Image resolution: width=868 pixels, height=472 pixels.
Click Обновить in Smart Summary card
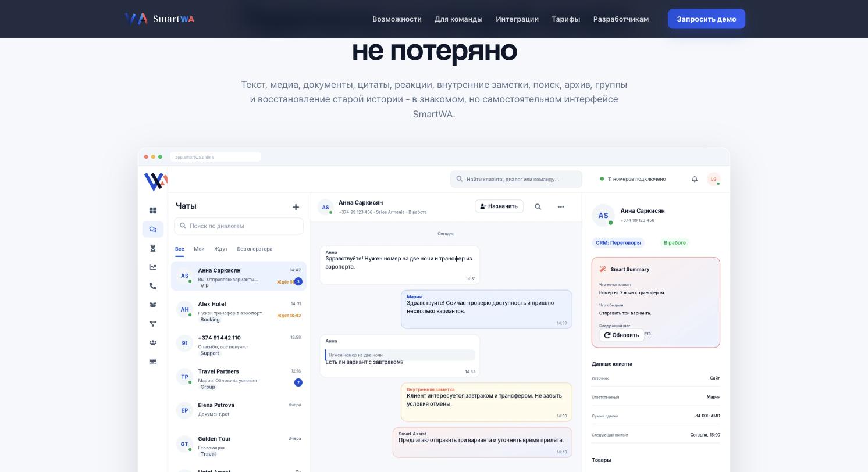pyautogui.click(x=621, y=335)
